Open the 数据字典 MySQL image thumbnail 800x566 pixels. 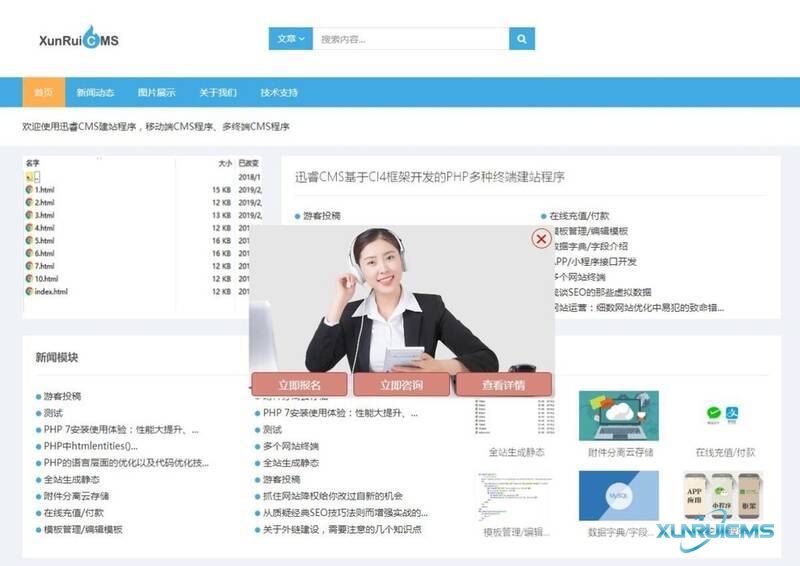click(x=619, y=496)
